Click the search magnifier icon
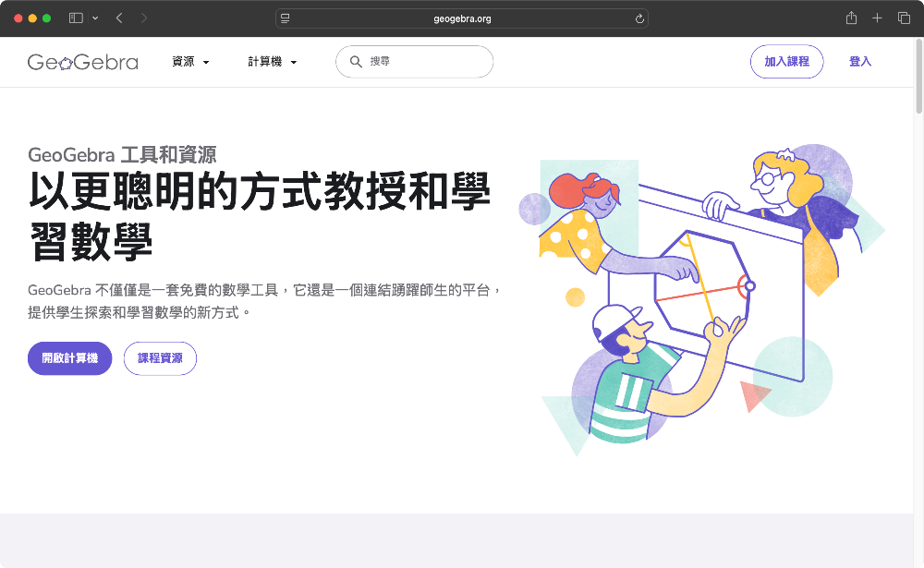Screen dimensions: 924x568 click(x=356, y=61)
